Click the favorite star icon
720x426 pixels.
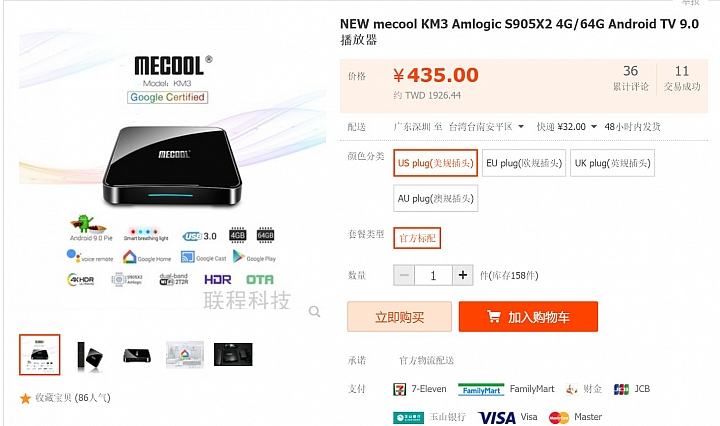25,398
